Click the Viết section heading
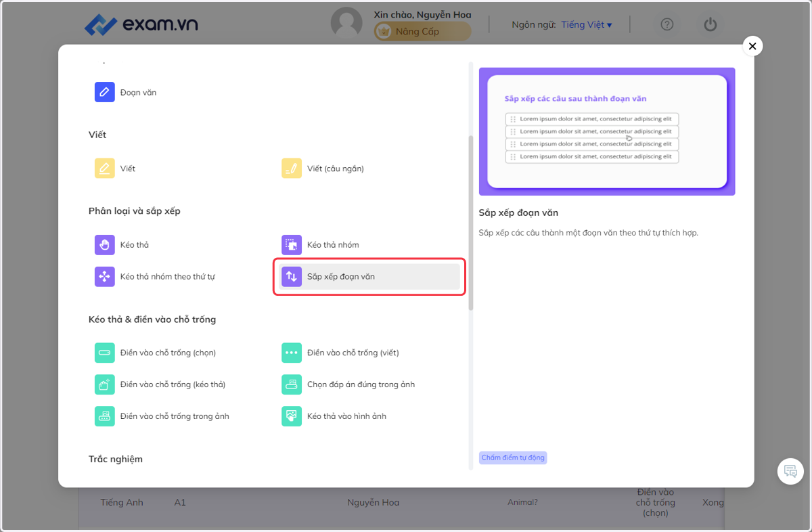 [x=97, y=135]
